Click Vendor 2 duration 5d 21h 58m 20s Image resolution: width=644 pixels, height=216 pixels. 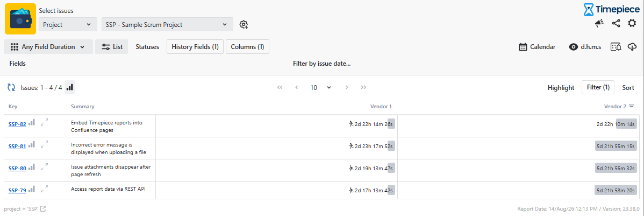pos(616,191)
